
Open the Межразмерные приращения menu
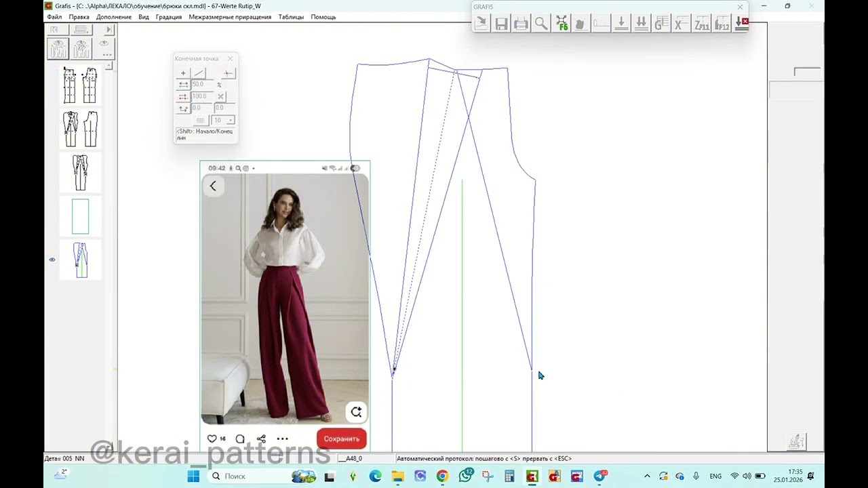pos(230,17)
